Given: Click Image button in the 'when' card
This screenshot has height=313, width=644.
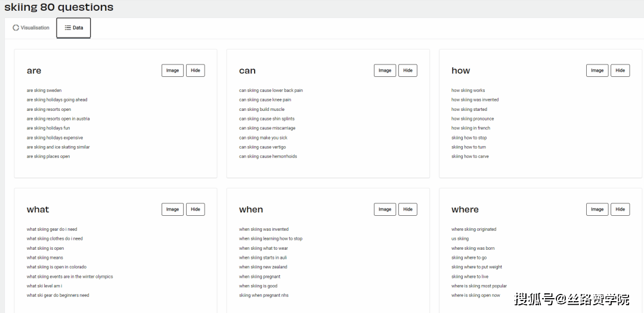Looking at the screenshot, I should (x=385, y=209).
